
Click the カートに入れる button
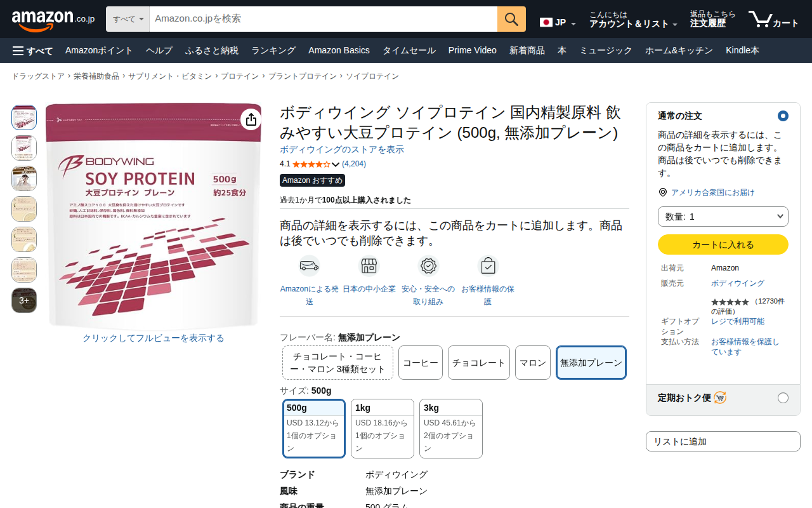click(x=723, y=244)
